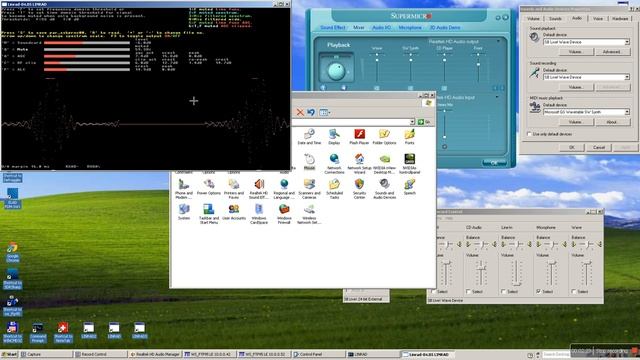Mute the CD Player channel in Realtek Playback
The width and height of the screenshot is (640, 360).
(x=444, y=88)
